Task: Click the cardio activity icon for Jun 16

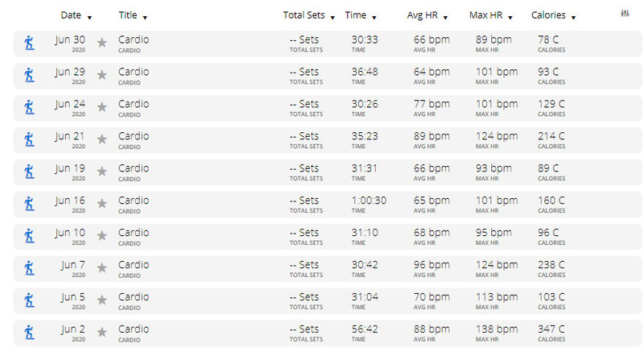Action: [29, 204]
